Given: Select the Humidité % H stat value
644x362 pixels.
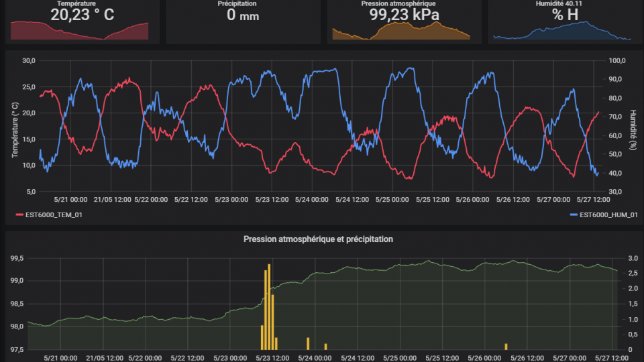Looking at the screenshot, I should [565, 15].
